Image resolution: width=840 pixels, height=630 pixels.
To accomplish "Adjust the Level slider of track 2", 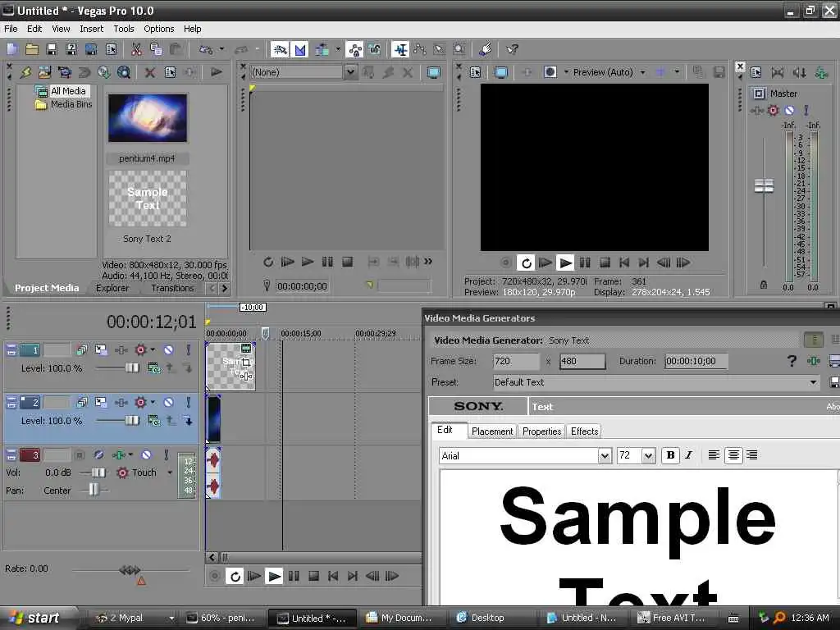I will [x=132, y=421].
